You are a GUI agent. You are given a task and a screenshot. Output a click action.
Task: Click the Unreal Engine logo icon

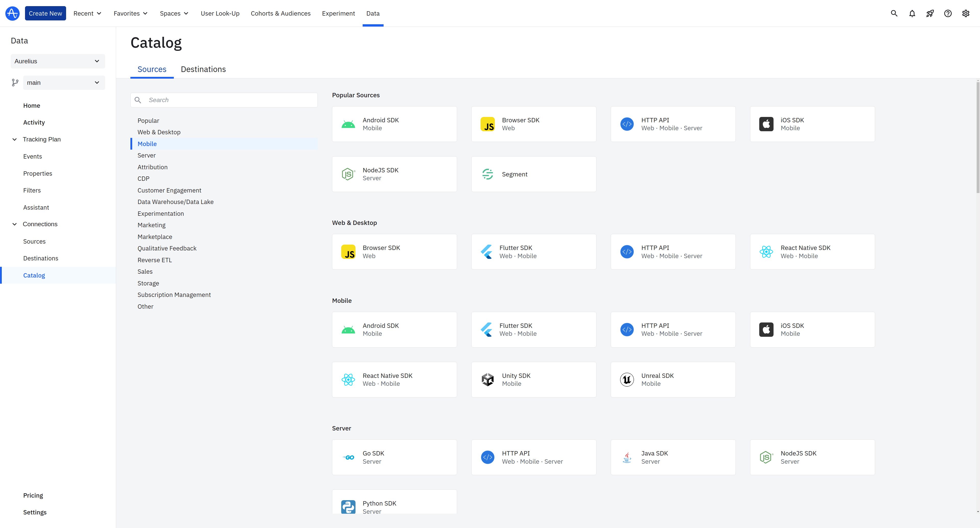coord(627,380)
